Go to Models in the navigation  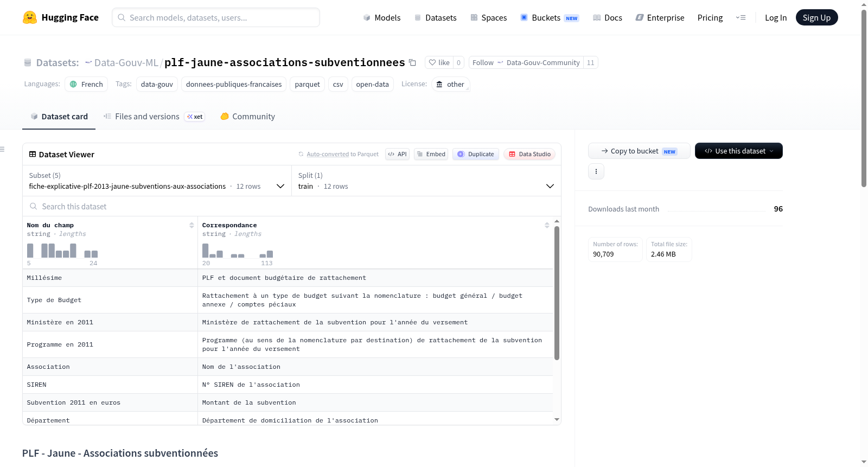click(x=382, y=17)
